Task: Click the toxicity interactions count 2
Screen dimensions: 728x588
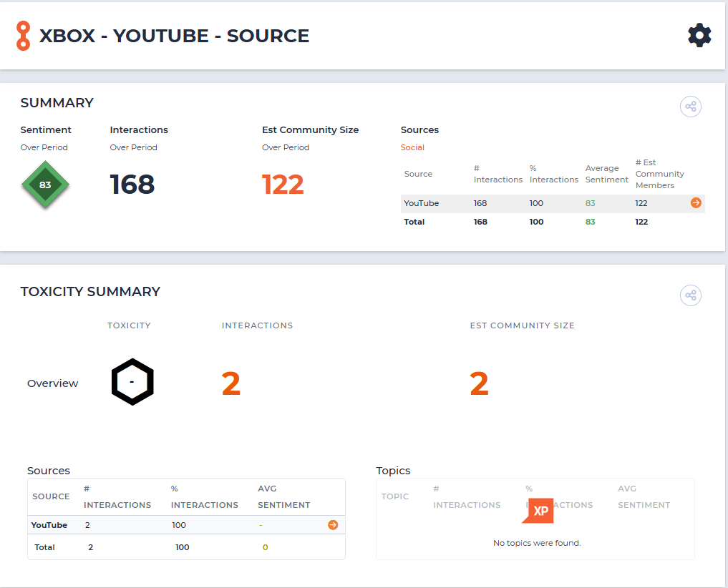Action: 230,383
